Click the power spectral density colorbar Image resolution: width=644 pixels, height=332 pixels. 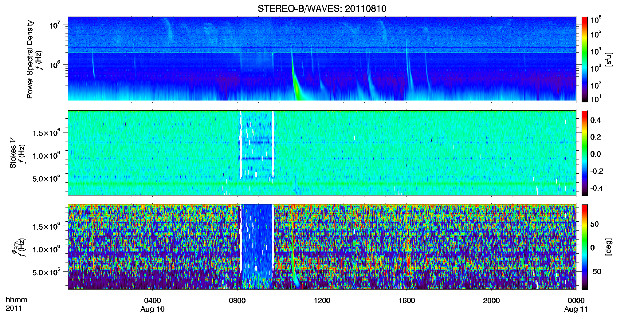pyautogui.click(x=585, y=59)
